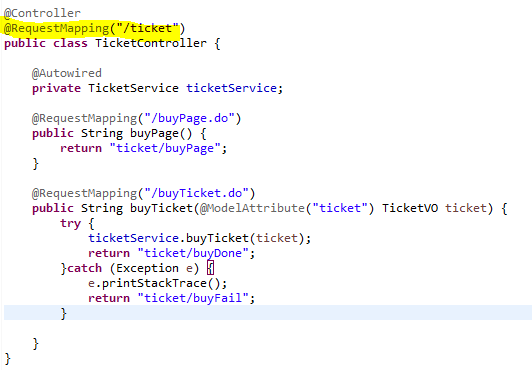This screenshot has height=370, width=532.
Task: Click the closing brace on highlighted current line
Action: coord(63,313)
